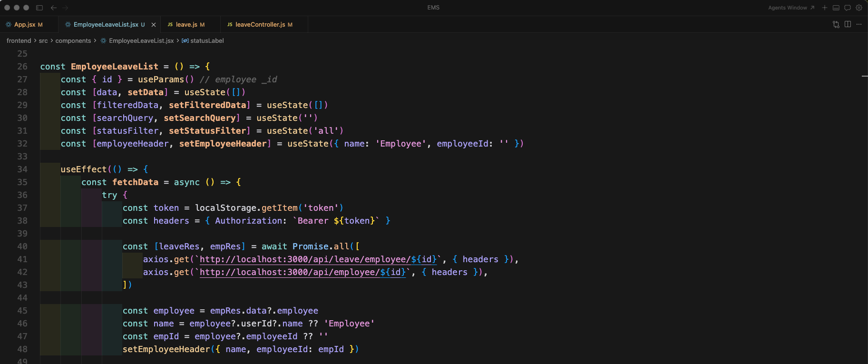This screenshot has width=868, height=364.
Task: Click the React icon on App.jsx tab
Action: [9, 24]
